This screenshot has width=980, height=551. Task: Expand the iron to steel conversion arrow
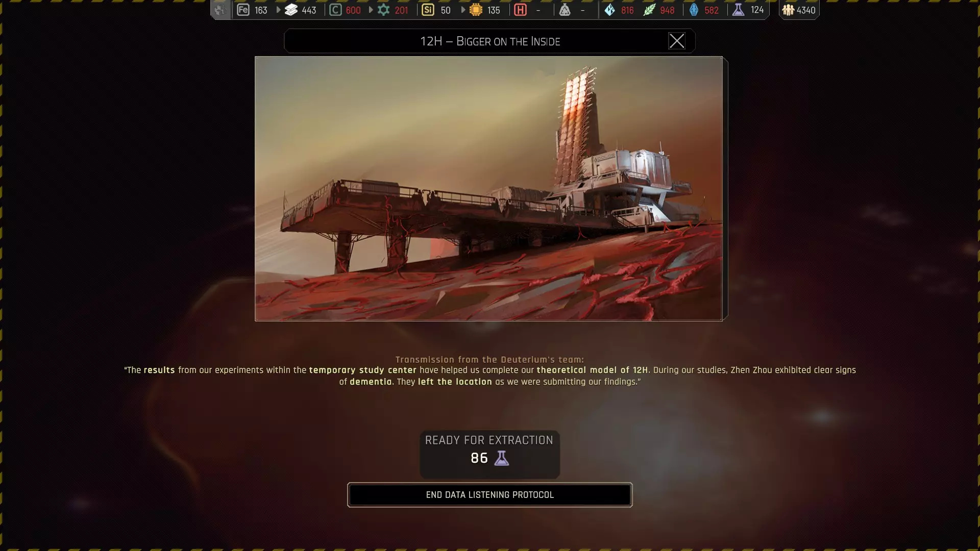(x=278, y=10)
